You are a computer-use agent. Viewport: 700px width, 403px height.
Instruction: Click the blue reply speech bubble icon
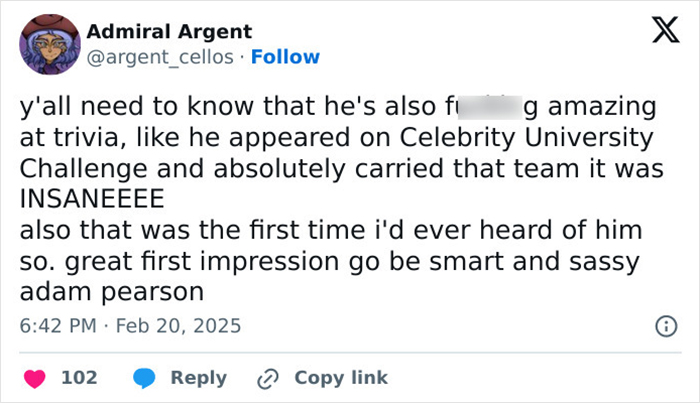[x=146, y=378]
